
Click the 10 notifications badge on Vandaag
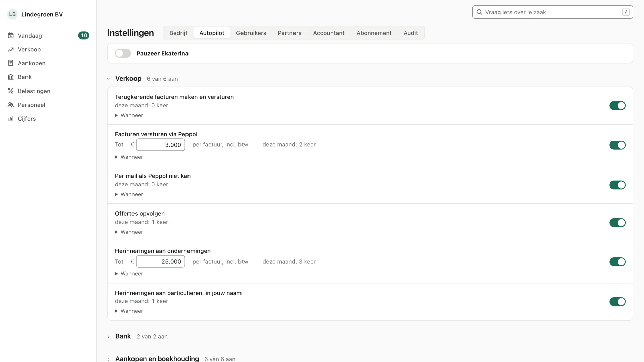(84, 36)
